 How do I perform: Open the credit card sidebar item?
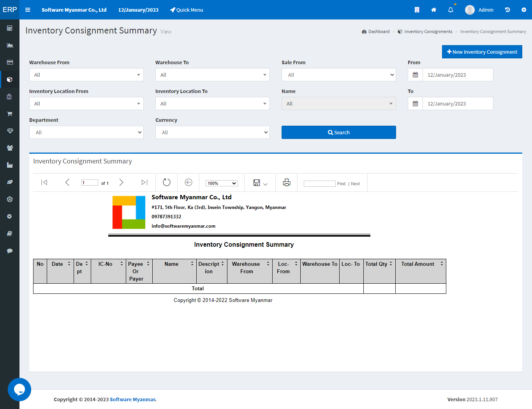click(x=10, y=62)
